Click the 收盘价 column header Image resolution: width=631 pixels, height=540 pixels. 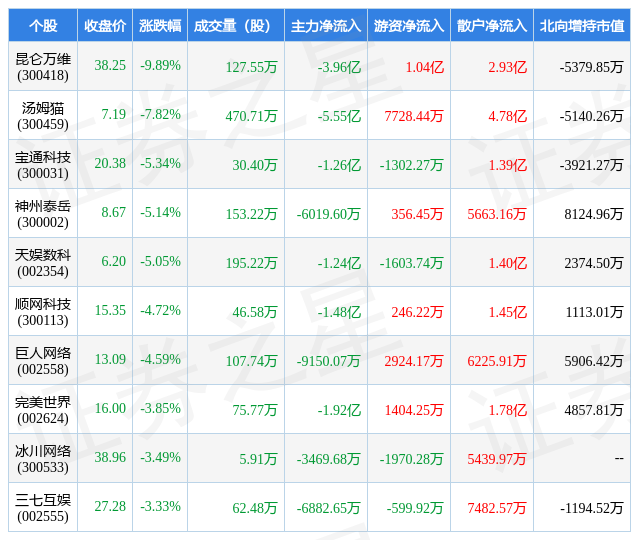(x=105, y=26)
